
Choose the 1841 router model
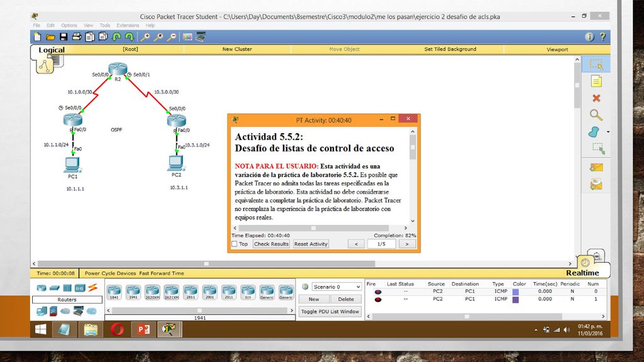click(x=114, y=292)
